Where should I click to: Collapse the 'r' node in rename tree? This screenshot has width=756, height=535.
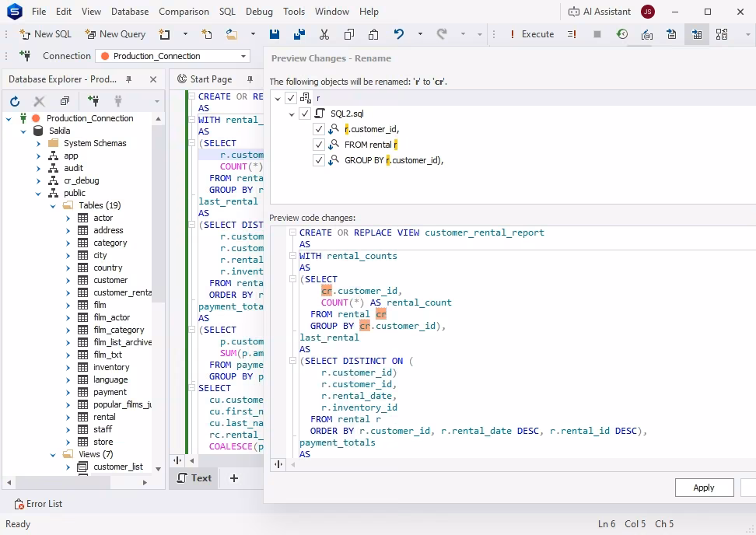[278, 98]
